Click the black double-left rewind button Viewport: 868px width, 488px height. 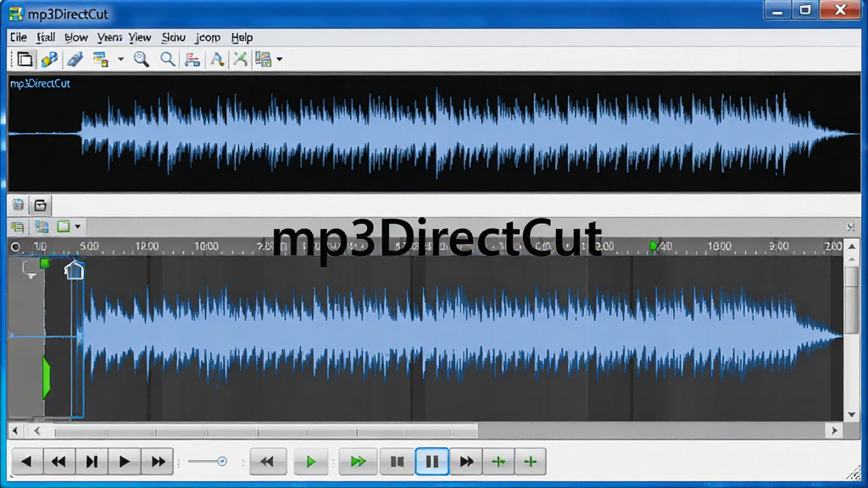pyautogui.click(x=58, y=462)
